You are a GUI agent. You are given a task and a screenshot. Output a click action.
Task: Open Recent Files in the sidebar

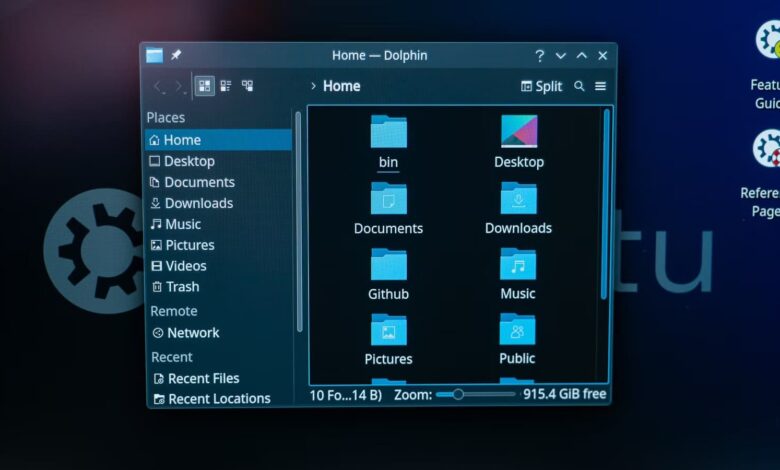coord(218,378)
